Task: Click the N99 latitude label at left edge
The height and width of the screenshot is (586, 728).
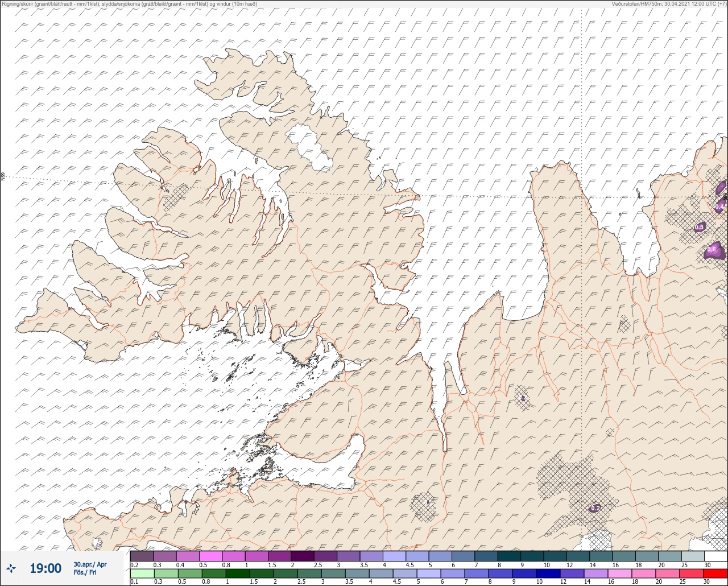Action: pos(3,177)
